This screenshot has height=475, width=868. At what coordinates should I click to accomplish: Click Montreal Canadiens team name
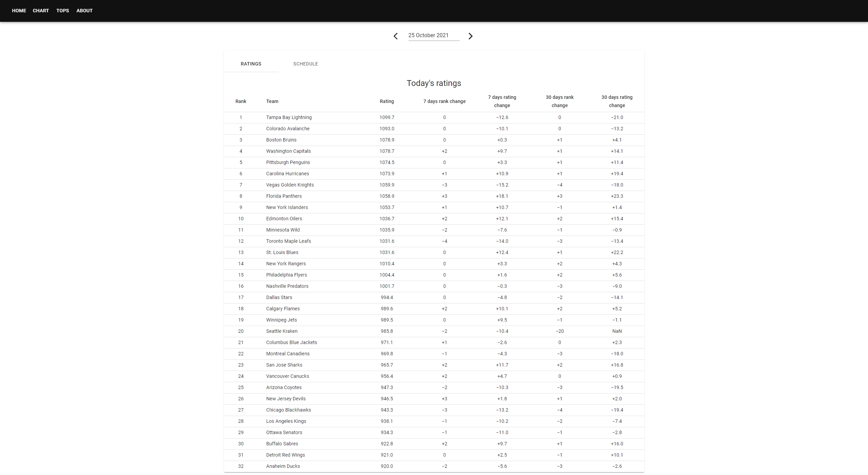tap(288, 354)
